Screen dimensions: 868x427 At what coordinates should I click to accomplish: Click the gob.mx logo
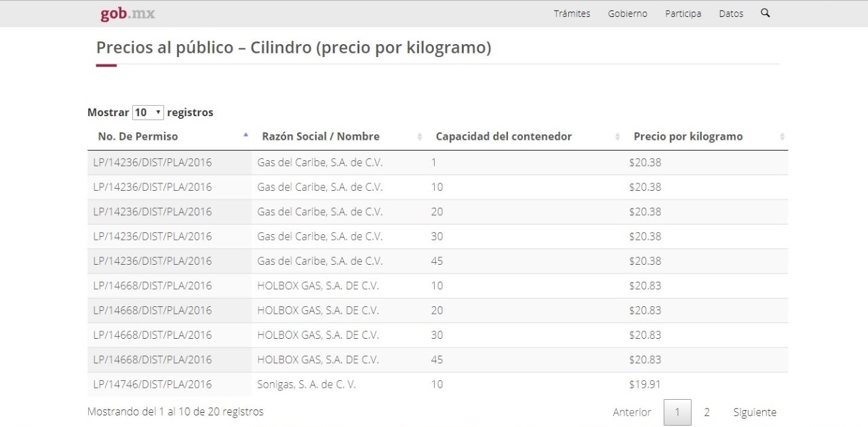(x=127, y=14)
